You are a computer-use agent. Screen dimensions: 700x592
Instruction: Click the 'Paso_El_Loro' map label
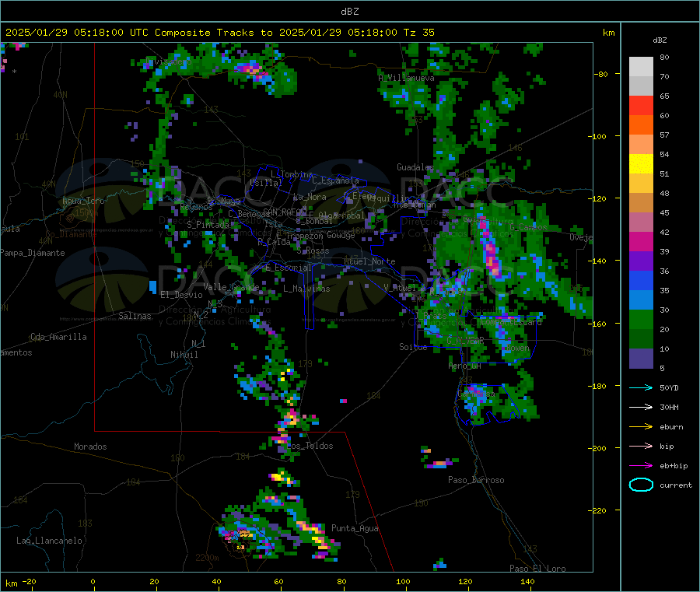click(538, 569)
